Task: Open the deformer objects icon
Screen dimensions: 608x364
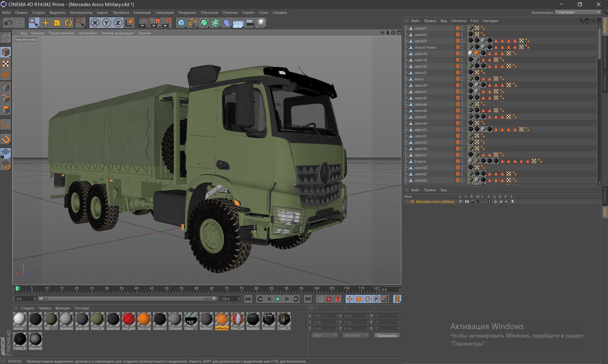Action: (x=227, y=23)
